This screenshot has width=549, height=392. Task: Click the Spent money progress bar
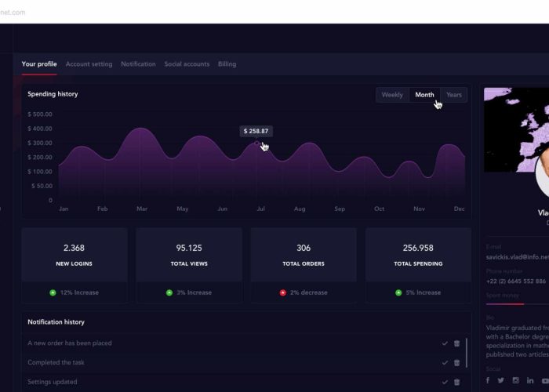point(518,304)
